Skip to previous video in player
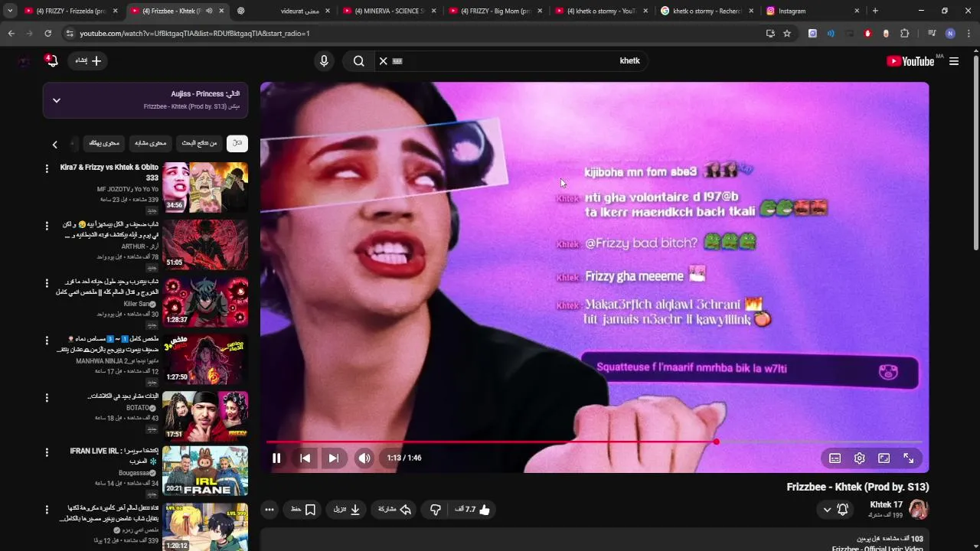 click(x=305, y=458)
